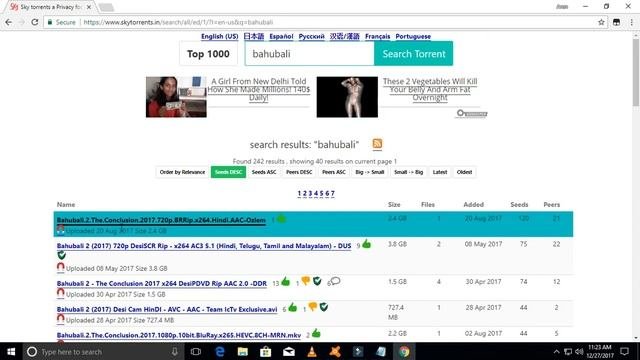Click Windows taskbar search box

click(x=102, y=351)
